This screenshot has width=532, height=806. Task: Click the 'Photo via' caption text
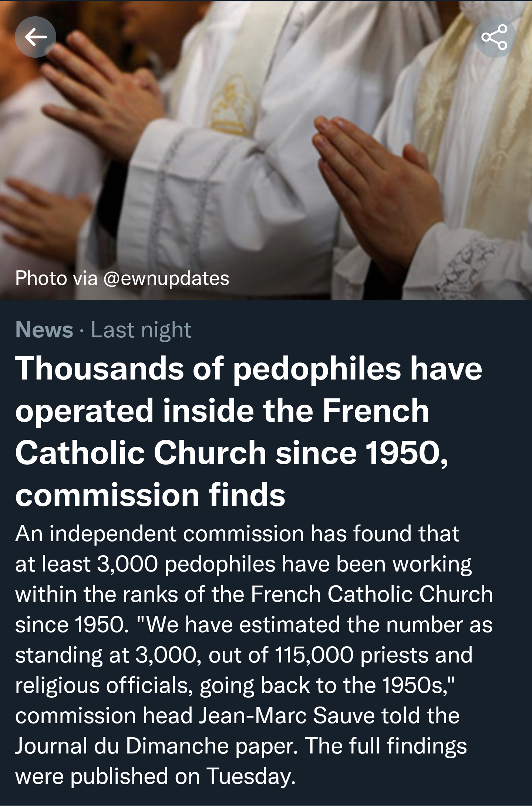point(56,278)
